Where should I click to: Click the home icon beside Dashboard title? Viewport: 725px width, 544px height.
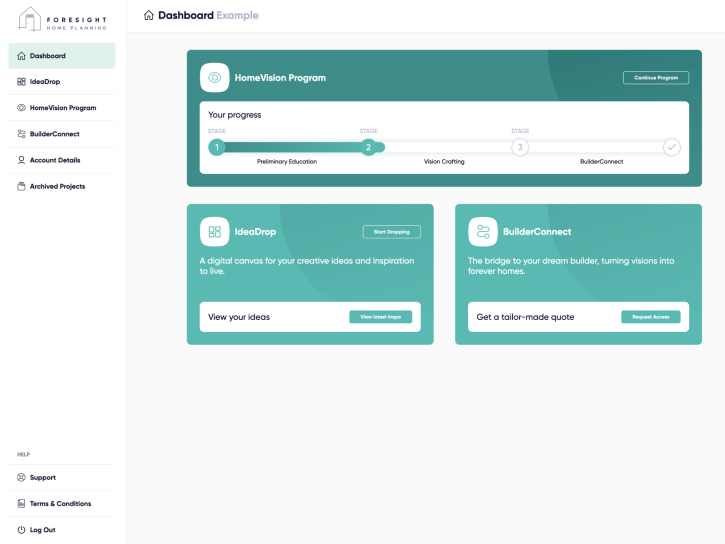point(149,15)
